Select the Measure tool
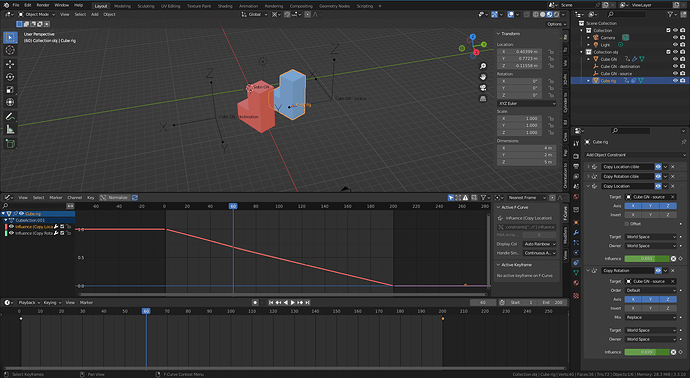690x378 pixels. tap(10, 129)
